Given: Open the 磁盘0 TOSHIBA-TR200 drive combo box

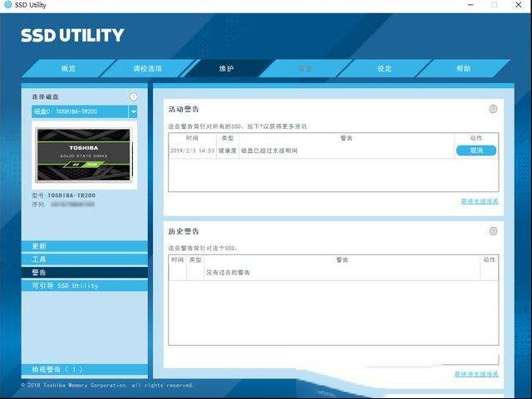Looking at the screenshot, I should coord(85,111).
